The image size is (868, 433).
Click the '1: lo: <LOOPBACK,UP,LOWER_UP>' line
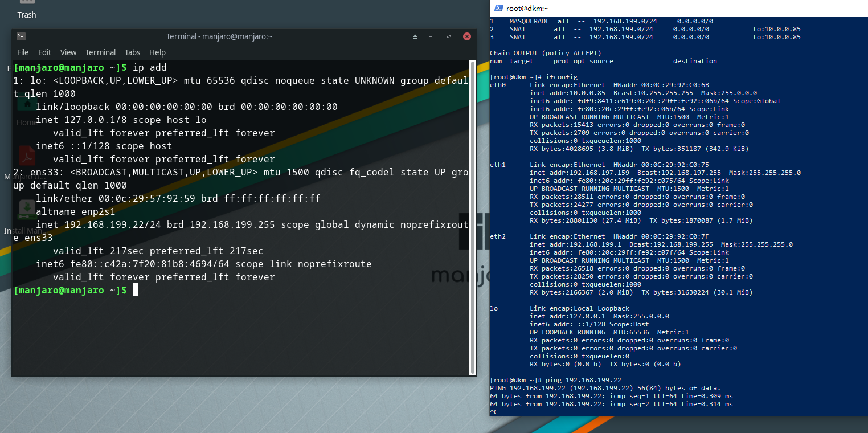click(241, 80)
